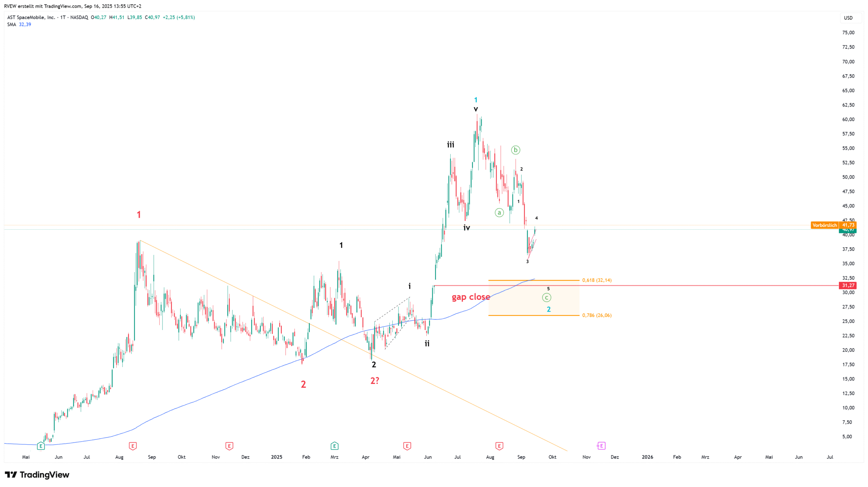
Task: Select red earnings marker between Nov and Dez 2024
Action: [x=229, y=446]
